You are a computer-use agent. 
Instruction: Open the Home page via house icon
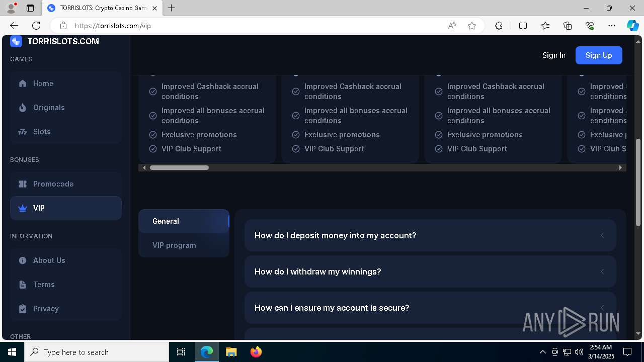pyautogui.click(x=23, y=83)
